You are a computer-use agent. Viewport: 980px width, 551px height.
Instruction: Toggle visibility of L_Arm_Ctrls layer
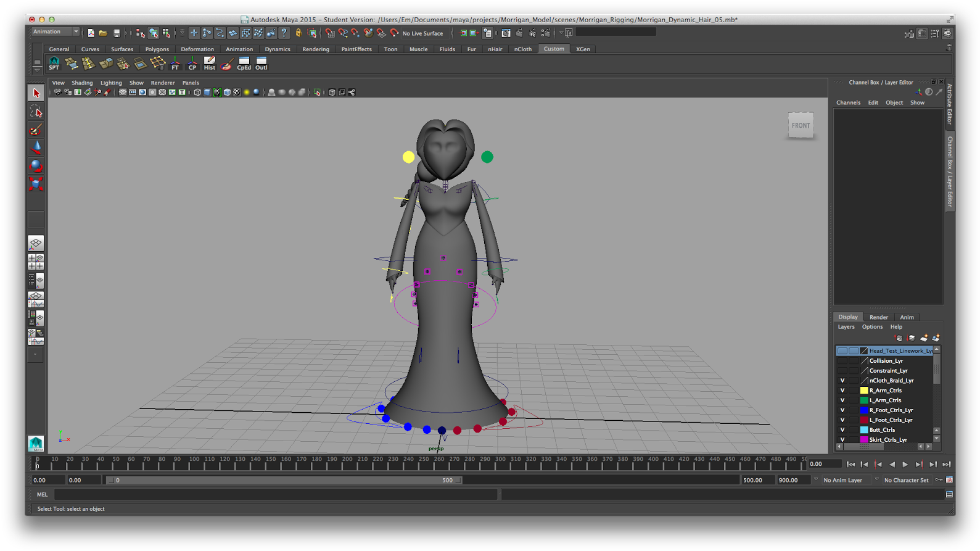coord(842,400)
